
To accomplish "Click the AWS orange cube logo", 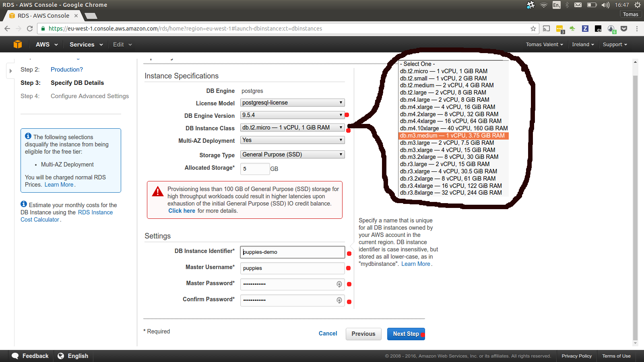I will click(x=17, y=44).
